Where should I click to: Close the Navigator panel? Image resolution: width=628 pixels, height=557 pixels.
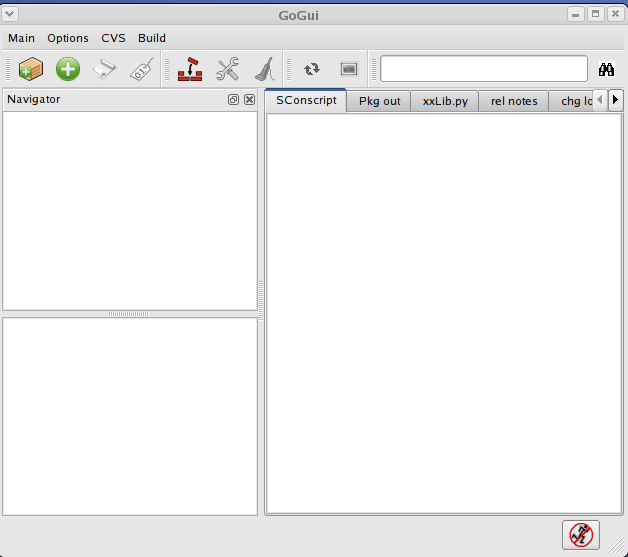click(250, 99)
